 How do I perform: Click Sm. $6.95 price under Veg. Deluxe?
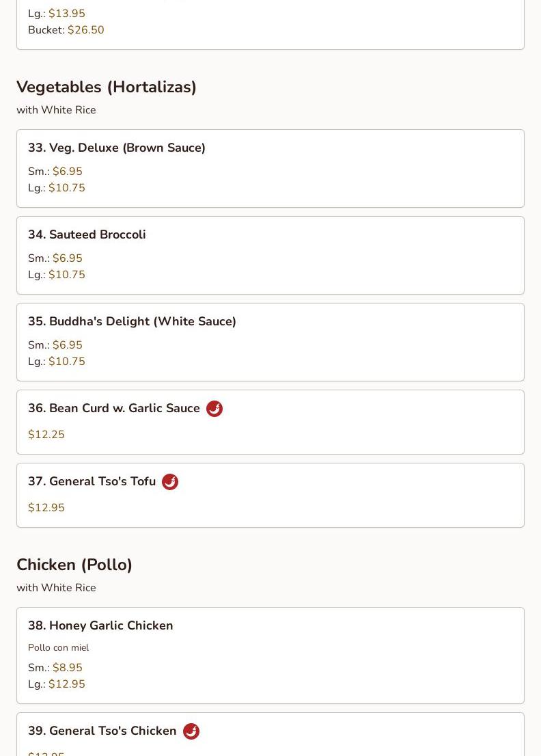[55, 172]
